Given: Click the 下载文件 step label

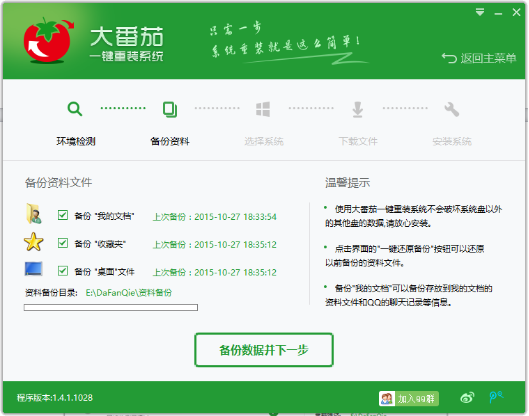Looking at the screenshot, I should click(358, 141).
